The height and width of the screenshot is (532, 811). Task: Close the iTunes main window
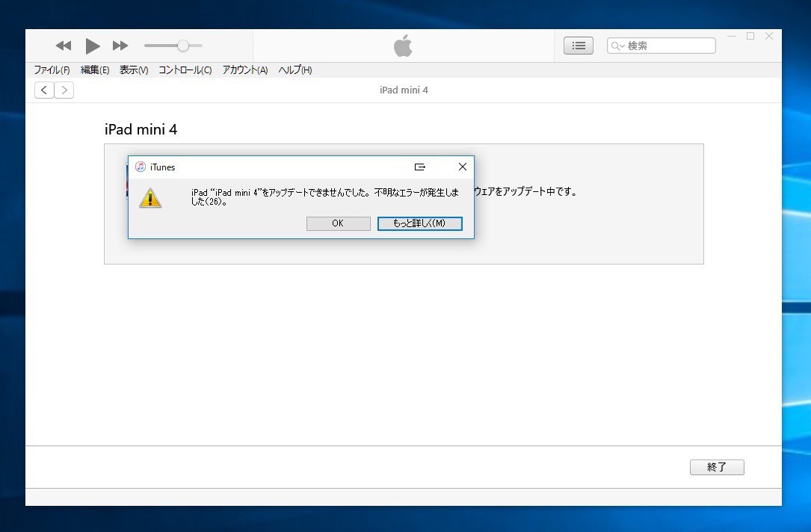[769, 36]
